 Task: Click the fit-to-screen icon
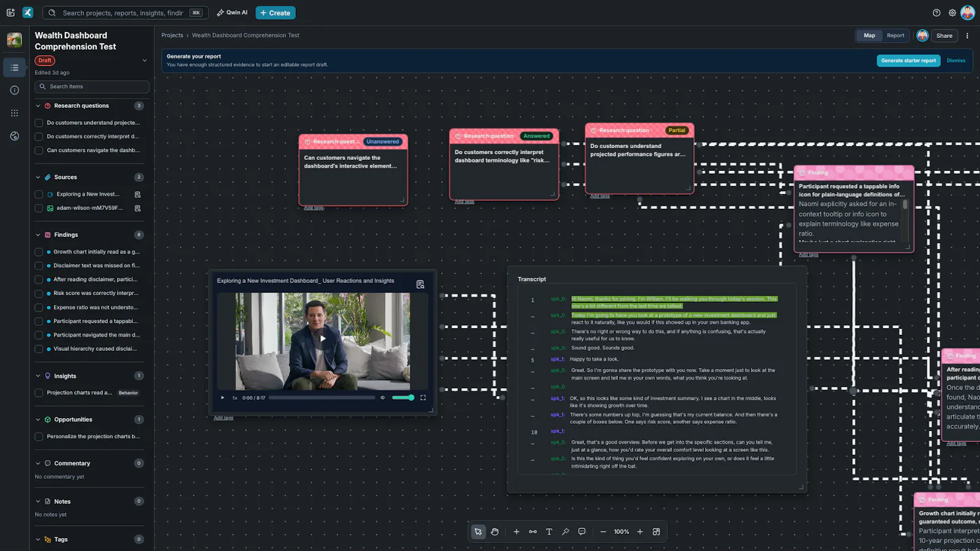coord(657,532)
